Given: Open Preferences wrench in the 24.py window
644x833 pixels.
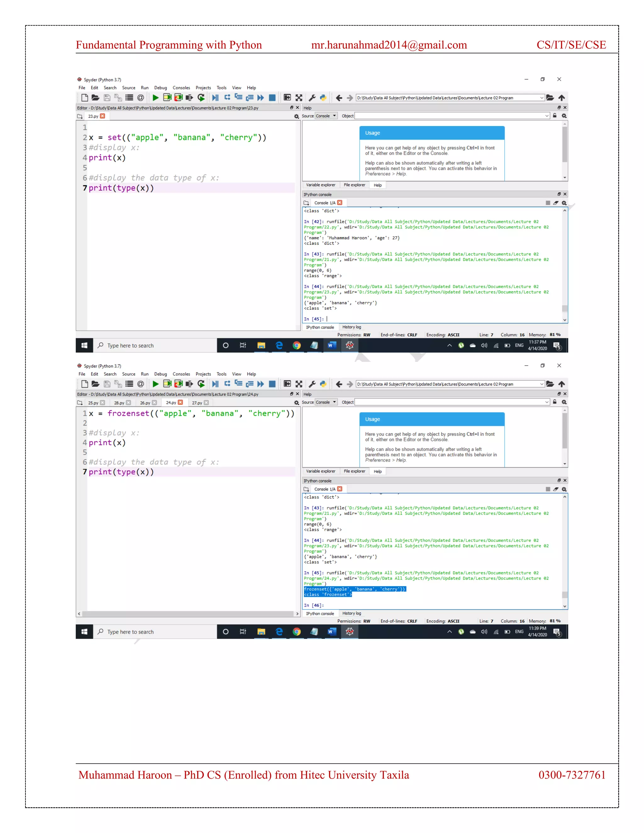Looking at the screenshot, I should tap(312, 384).
